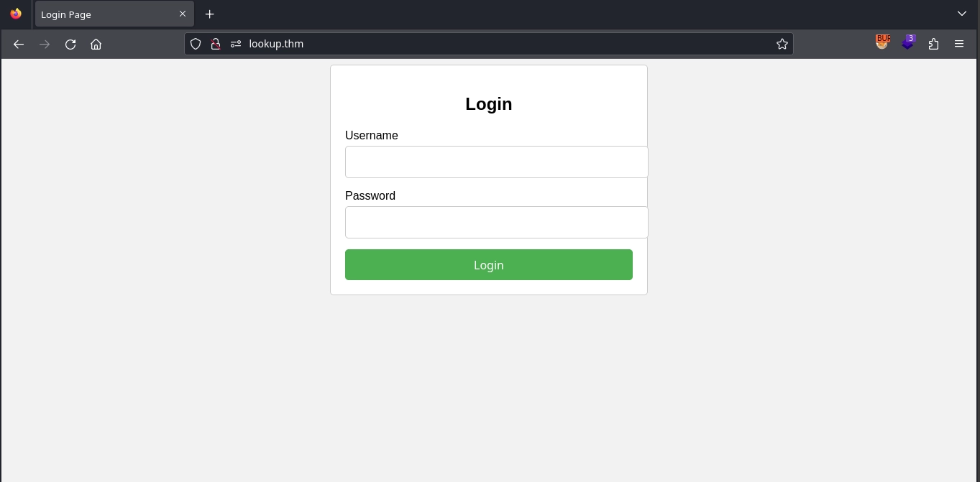Click the back navigation arrow
This screenshot has width=980, height=482.
[x=19, y=44]
